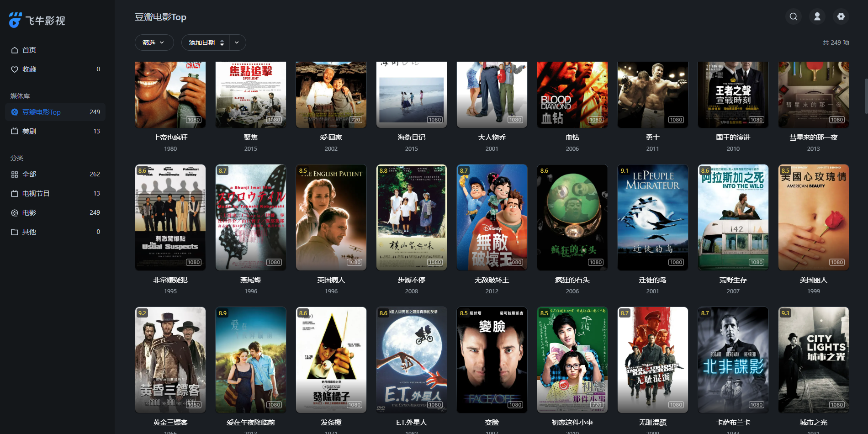Click the 飞牛影视 logo icon
The image size is (868, 434).
click(15, 20)
